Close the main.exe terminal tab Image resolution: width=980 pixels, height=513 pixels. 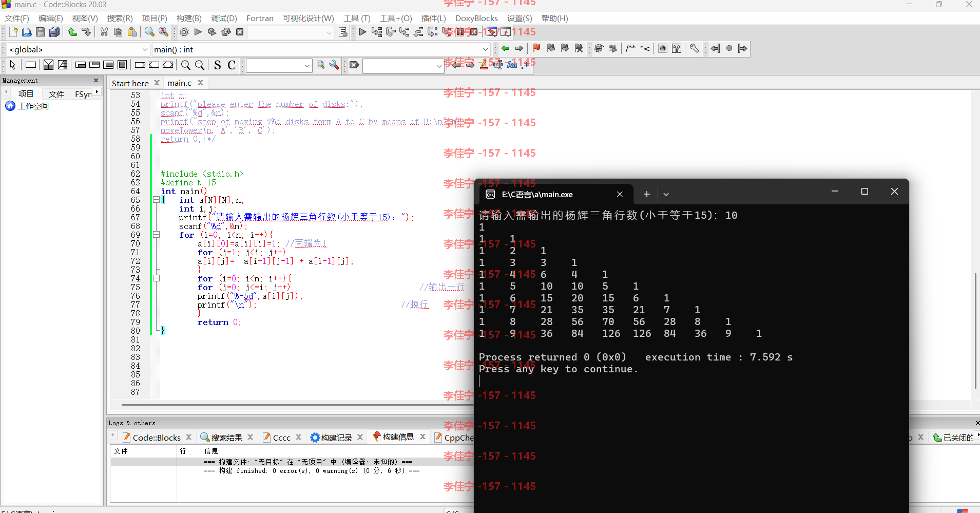620,194
